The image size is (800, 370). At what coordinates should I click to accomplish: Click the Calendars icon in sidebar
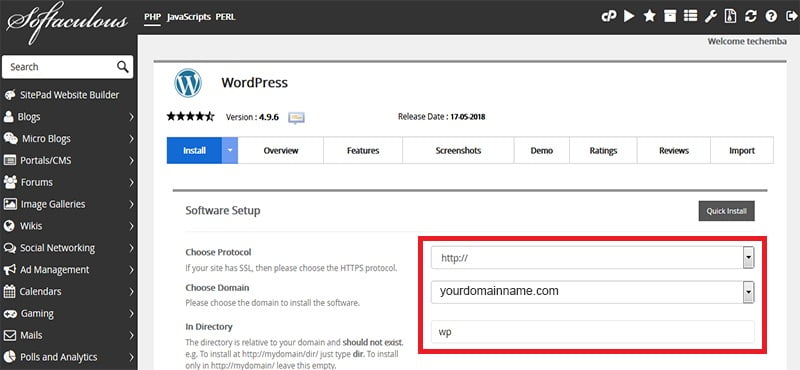tap(9, 291)
